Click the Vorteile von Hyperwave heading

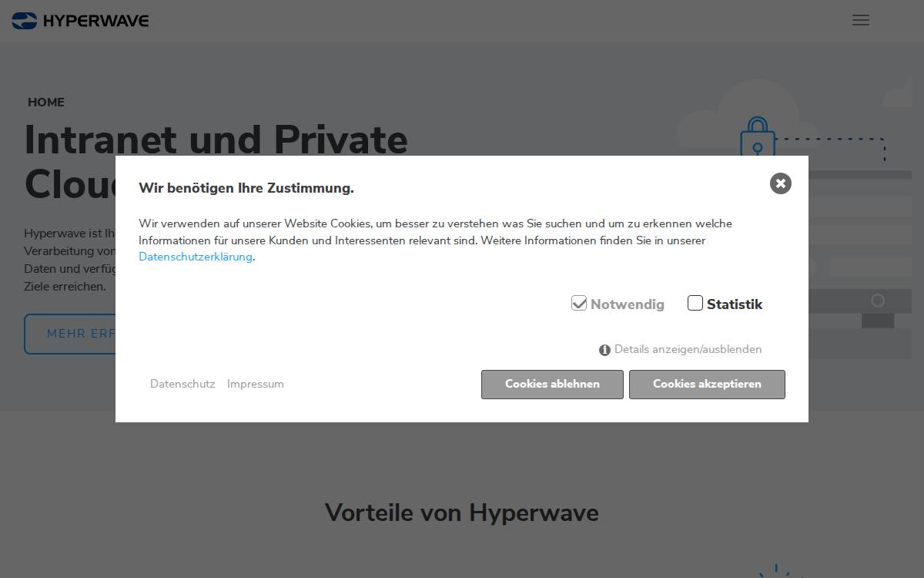click(x=462, y=512)
